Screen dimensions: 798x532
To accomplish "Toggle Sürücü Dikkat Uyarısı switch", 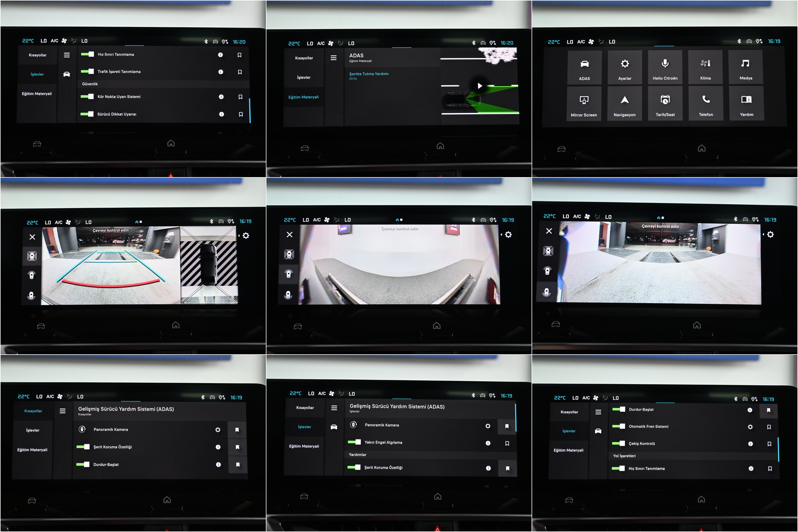I will (x=87, y=114).
